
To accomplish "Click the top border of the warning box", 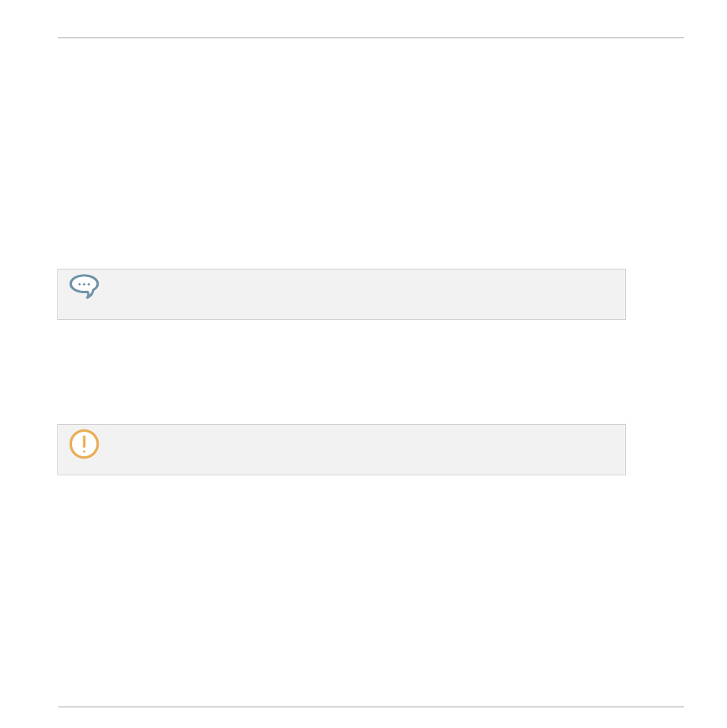I will [341, 424].
